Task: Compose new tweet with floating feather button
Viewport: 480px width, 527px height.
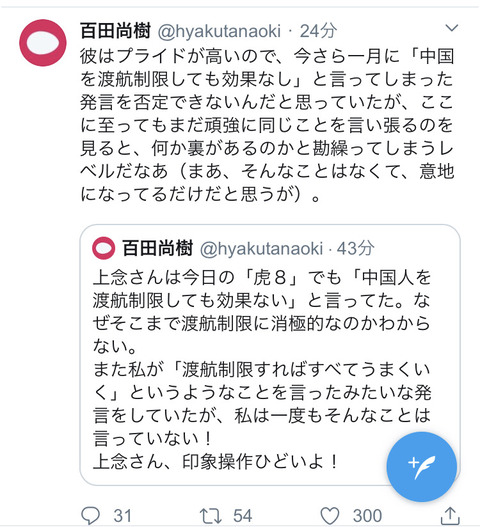Action: (x=422, y=467)
